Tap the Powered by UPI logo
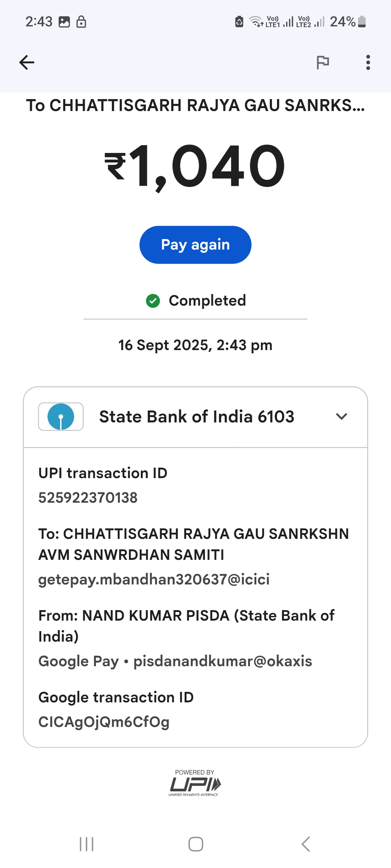This screenshot has height=868, width=391. coord(195,783)
